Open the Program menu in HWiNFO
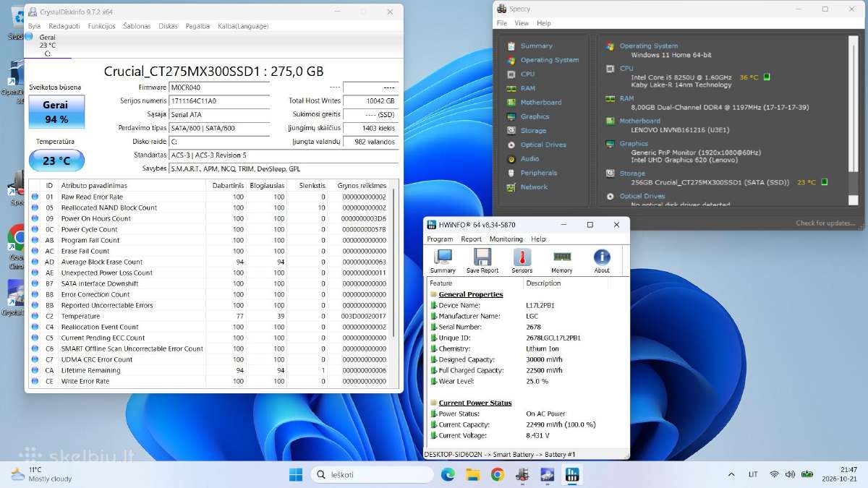 tap(440, 239)
